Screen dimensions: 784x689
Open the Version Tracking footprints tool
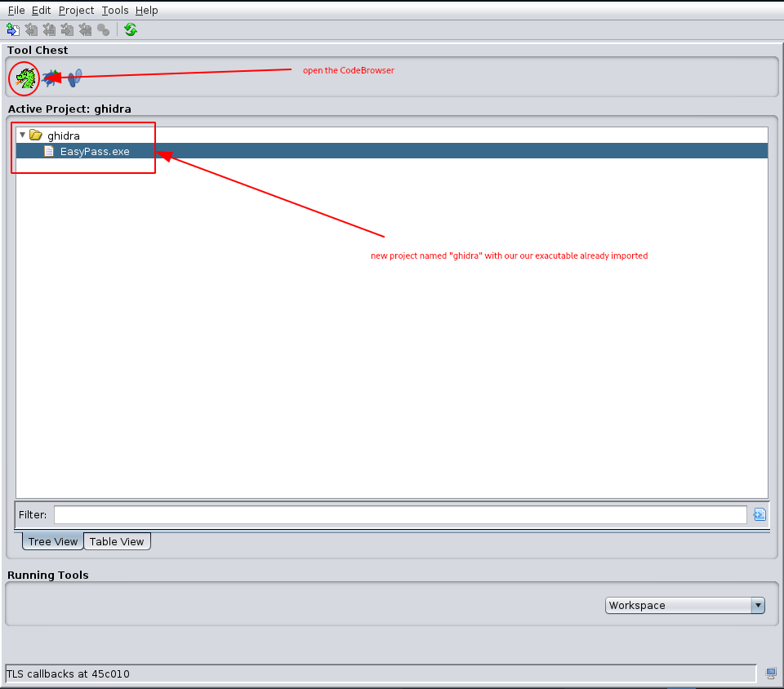pos(75,78)
